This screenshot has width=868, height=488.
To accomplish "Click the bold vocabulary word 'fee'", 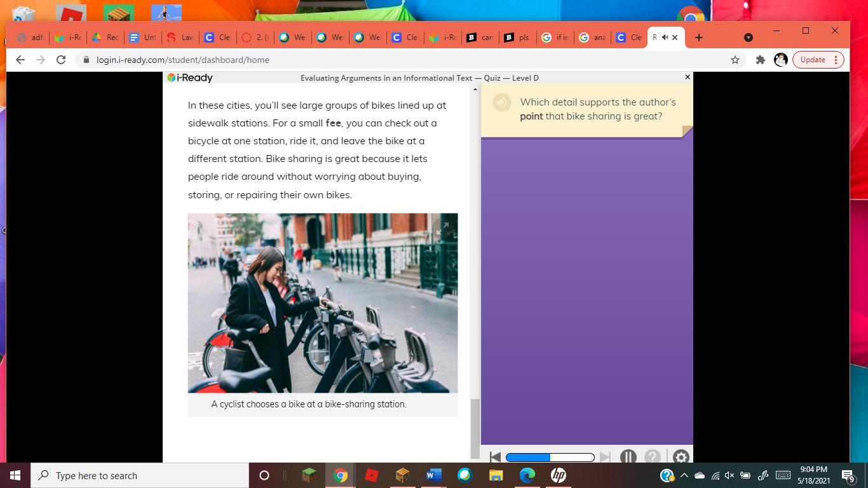I will pos(334,123).
